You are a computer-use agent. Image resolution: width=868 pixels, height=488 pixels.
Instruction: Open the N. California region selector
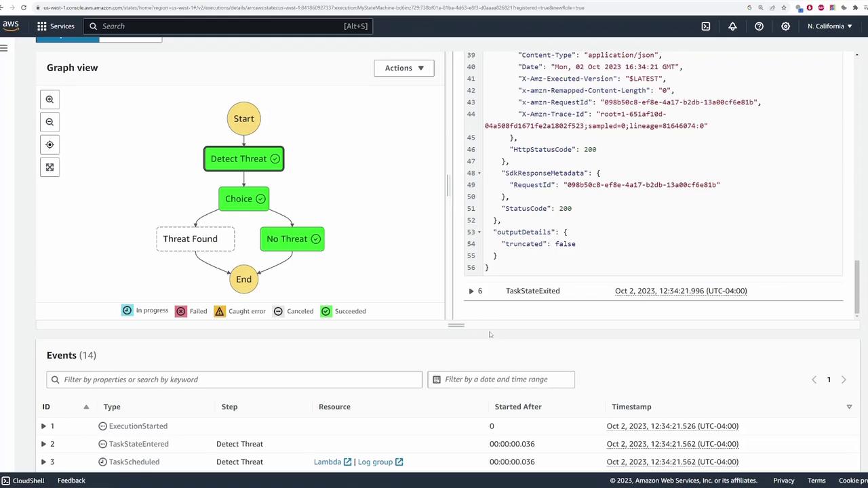829,26
